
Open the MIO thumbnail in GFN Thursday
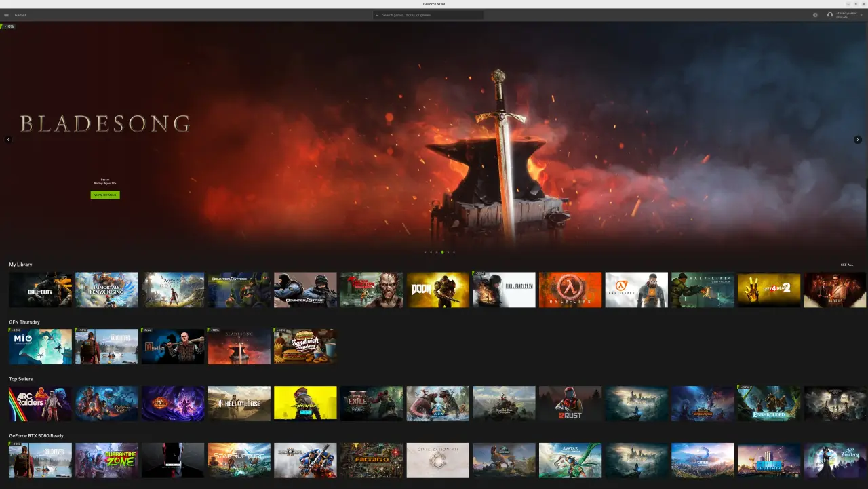pyautogui.click(x=40, y=347)
